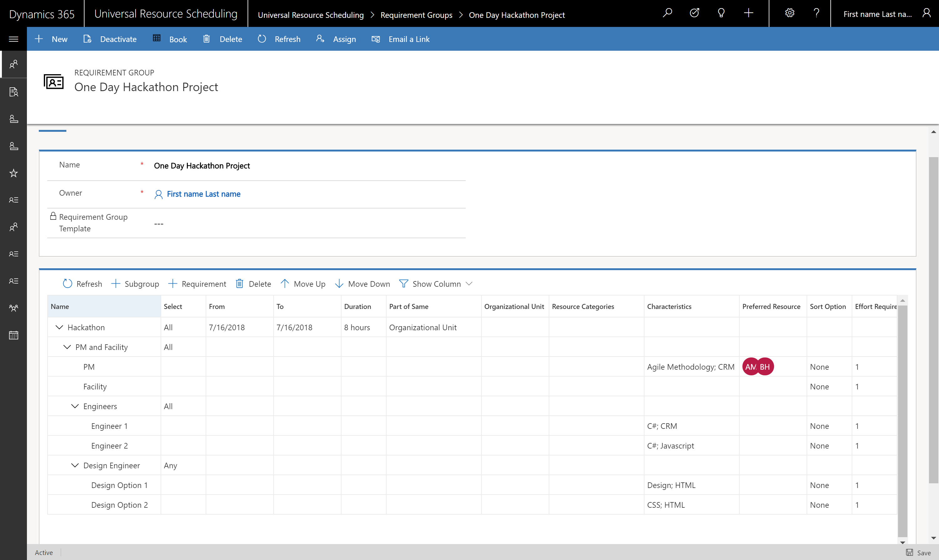Toggle the hamburger navigation menu
Image resolution: width=939 pixels, height=560 pixels.
(13, 39)
